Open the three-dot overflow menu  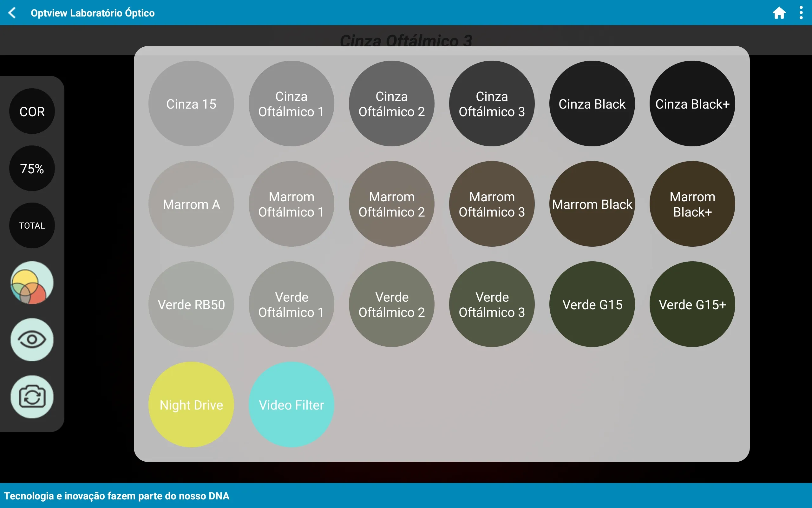coord(801,13)
